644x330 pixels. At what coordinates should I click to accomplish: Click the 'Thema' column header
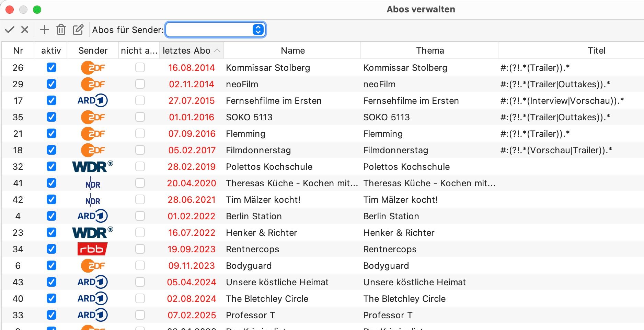point(430,51)
